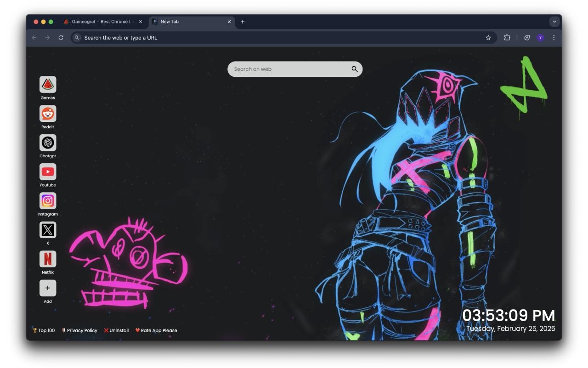Switch to the Gameograf tab
This screenshot has width=588, height=368.
(x=103, y=22)
